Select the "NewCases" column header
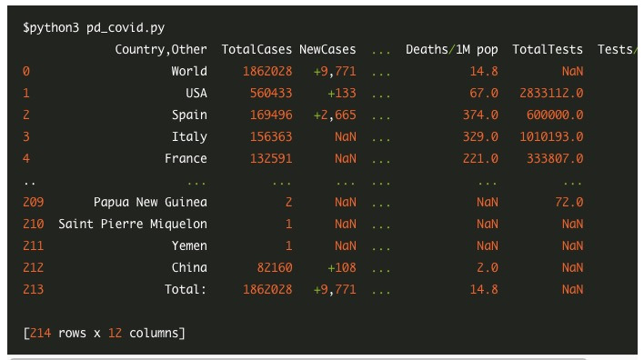This screenshot has height=360, width=644. point(327,50)
